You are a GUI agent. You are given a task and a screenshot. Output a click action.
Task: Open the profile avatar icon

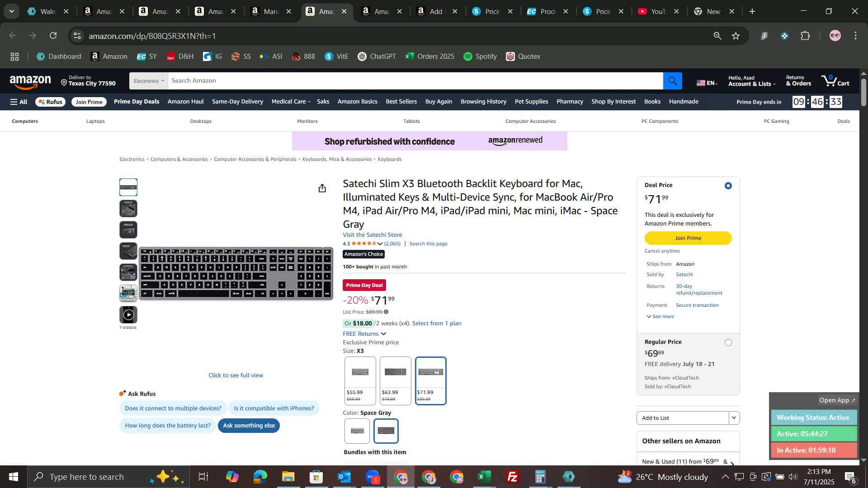coord(835,36)
